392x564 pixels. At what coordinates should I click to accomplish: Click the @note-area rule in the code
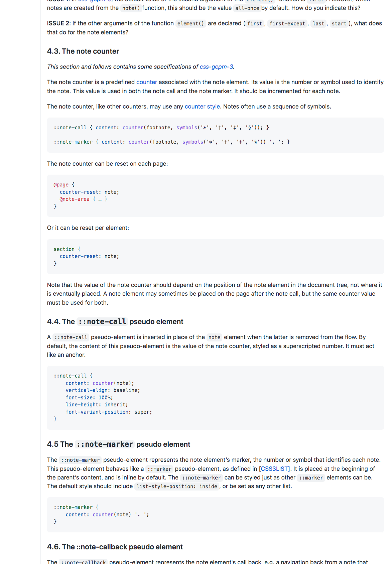coord(75,199)
